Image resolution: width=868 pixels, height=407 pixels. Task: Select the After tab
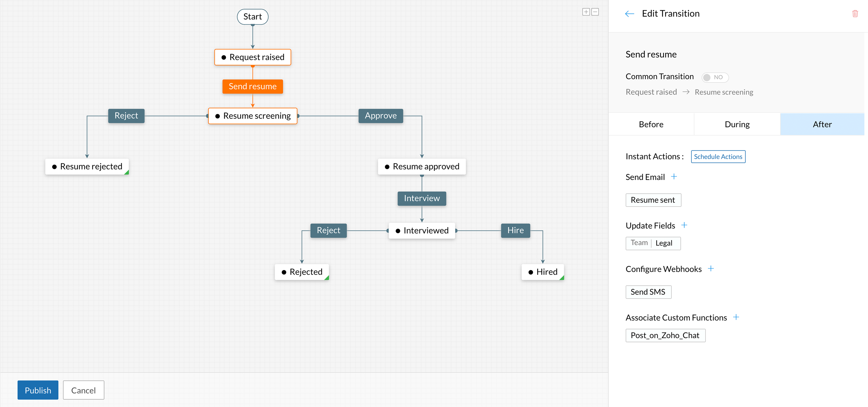[822, 124]
